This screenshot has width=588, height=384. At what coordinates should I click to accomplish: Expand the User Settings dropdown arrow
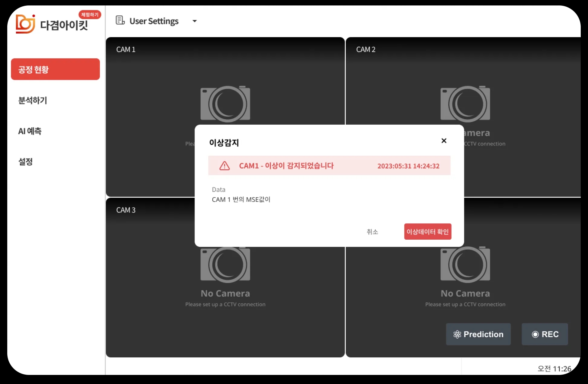tap(194, 21)
